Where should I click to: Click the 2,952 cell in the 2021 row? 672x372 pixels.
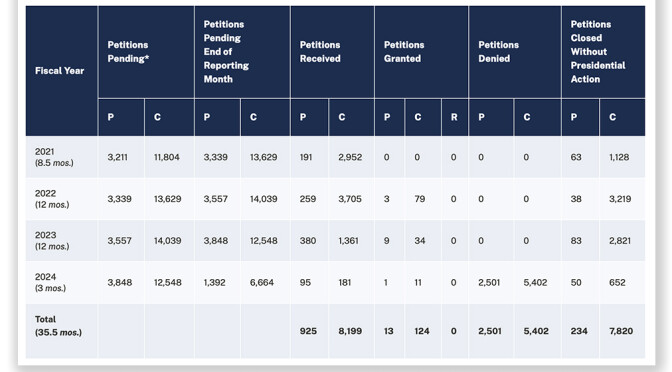coord(351,157)
